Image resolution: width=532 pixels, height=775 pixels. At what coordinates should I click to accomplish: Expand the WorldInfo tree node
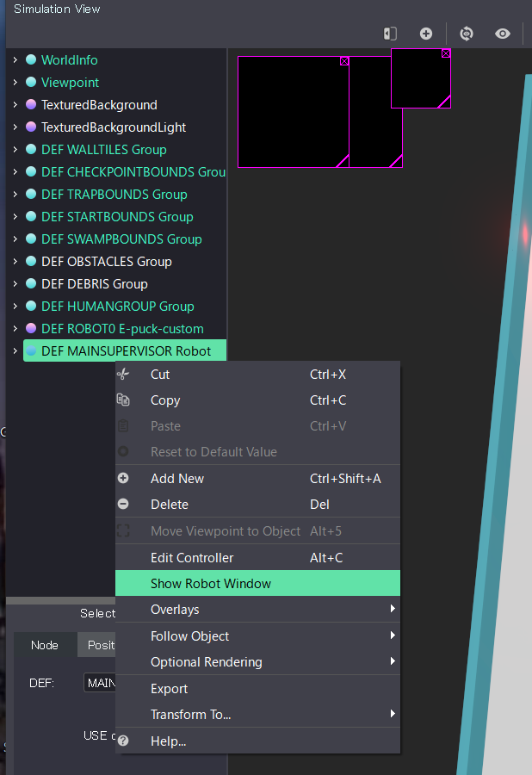click(x=15, y=60)
